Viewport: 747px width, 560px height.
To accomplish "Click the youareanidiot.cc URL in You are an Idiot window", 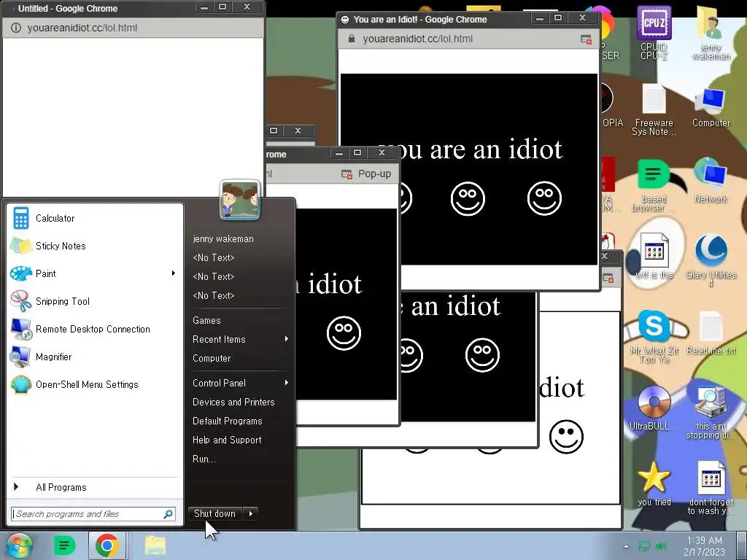I will (417, 39).
